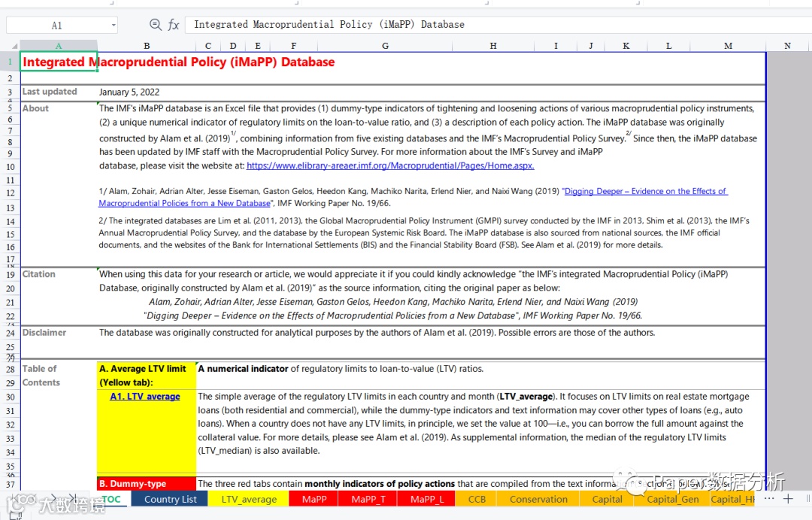Select all cells via corner triangle
This screenshot has height=520, width=812.
tap(14, 46)
